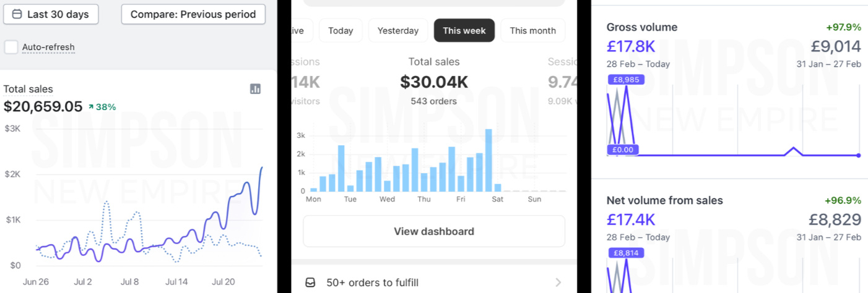Click the $30.04K total sales figure
The width and height of the screenshot is (868, 293).
[x=434, y=82]
